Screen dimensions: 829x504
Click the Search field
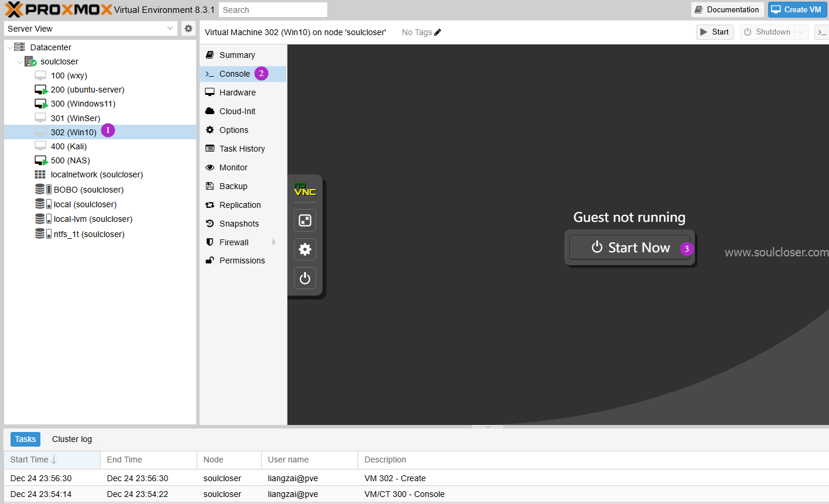(273, 10)
